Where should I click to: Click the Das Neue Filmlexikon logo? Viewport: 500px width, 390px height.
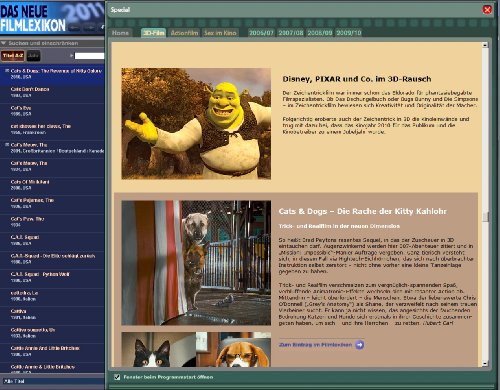33,18
